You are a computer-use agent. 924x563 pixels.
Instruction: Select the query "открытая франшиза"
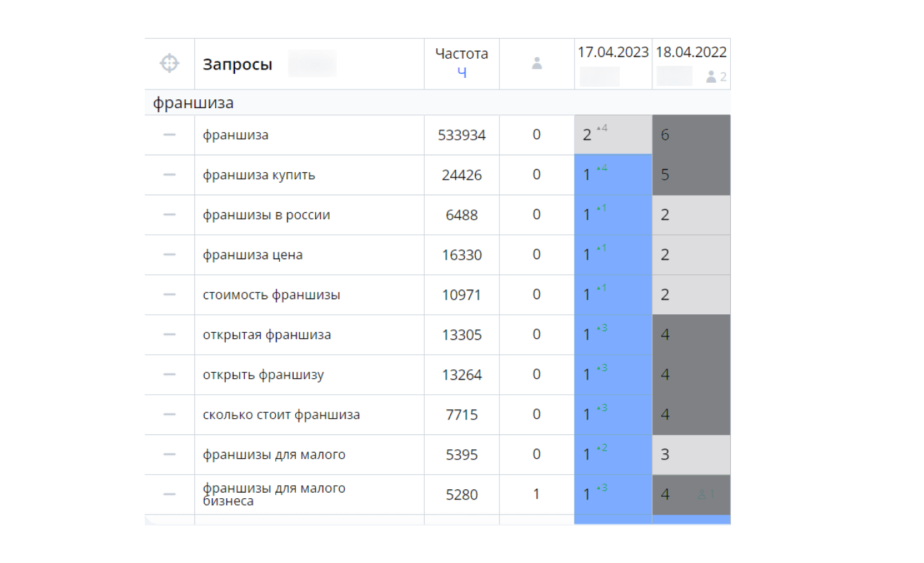tap(267, 335)
